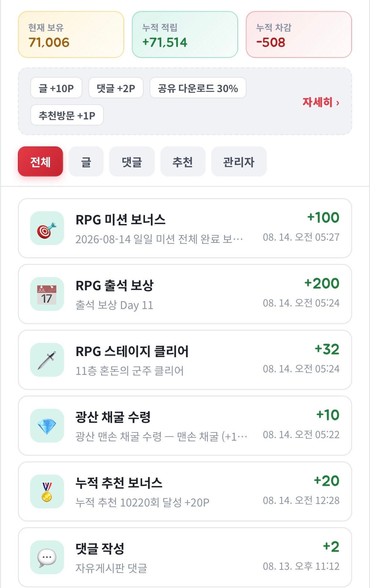Open the 누적 적립 +71,514 card
Screen dimensions: 370x588
tap(185, 34)
